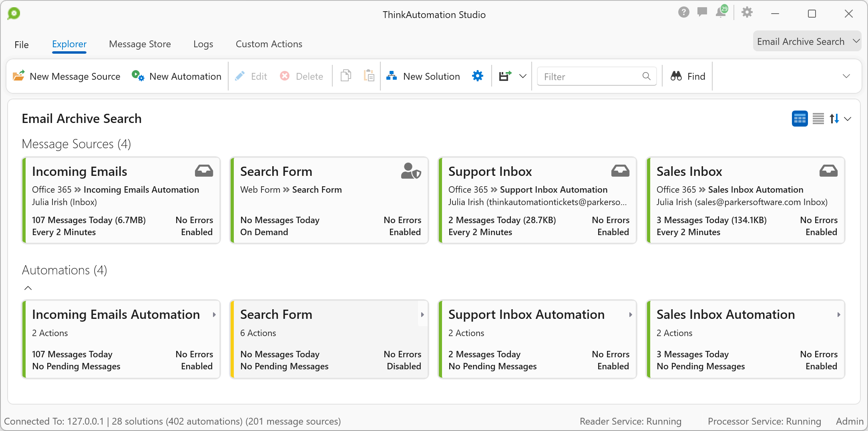Open the sort options dropdown chevron
868x431 pixels.
pos(848,119)
